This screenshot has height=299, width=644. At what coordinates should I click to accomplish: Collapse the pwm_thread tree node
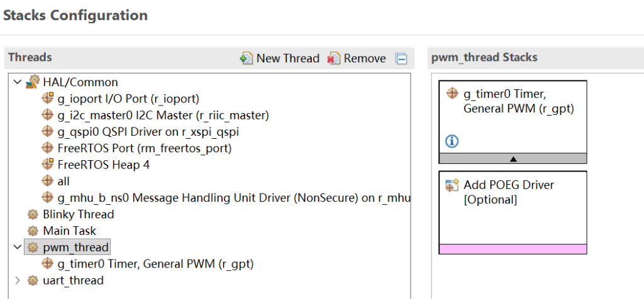coord(16,247)
